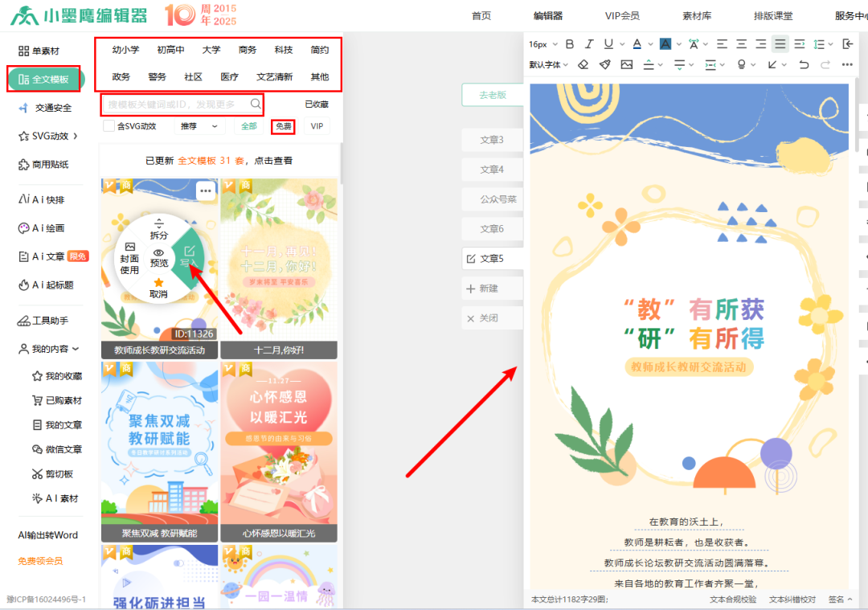Click the eraser clear-format icon
Viewport: 868px width, 610px height.
tap(583, 64)
